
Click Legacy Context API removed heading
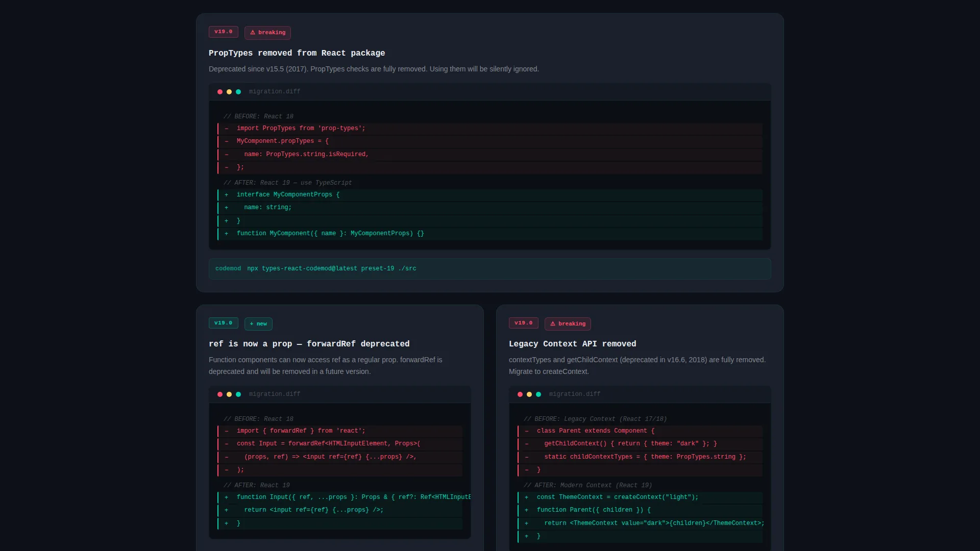coord(572,344)
